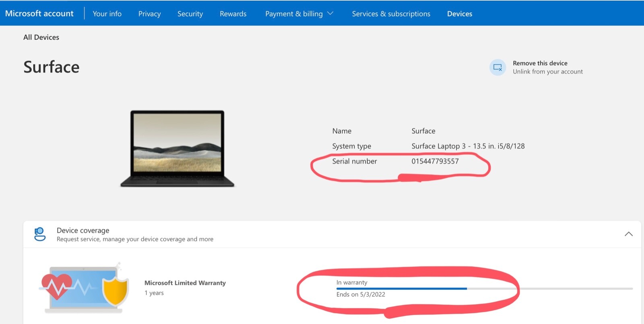Click the warranty progress bar

[x=484, y=289]
